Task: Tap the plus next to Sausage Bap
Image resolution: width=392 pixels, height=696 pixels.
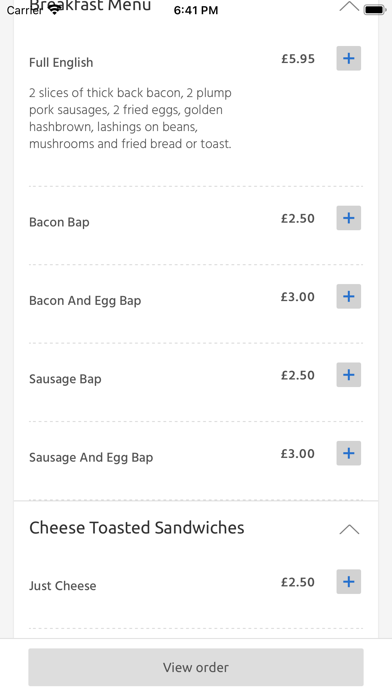Action: click(348, 375)
